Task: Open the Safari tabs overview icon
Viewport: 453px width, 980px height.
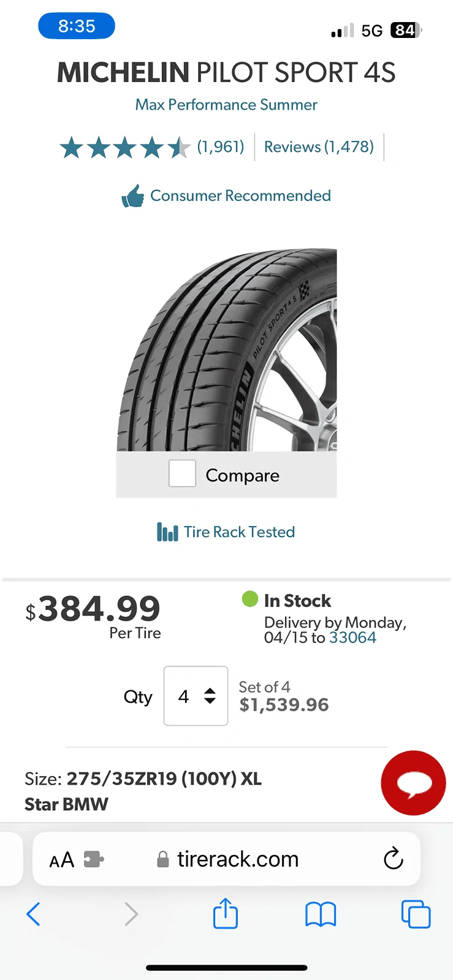Action: click(x=416, y=914)
